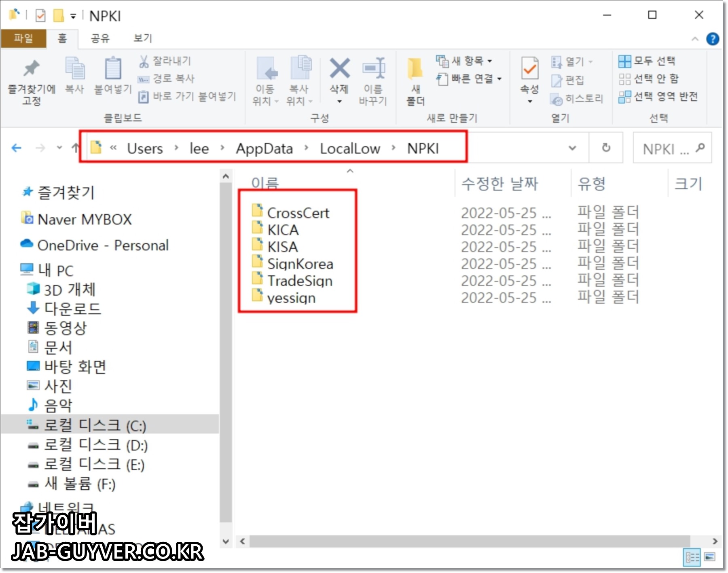Choose Select none

[x=649, y=78]
